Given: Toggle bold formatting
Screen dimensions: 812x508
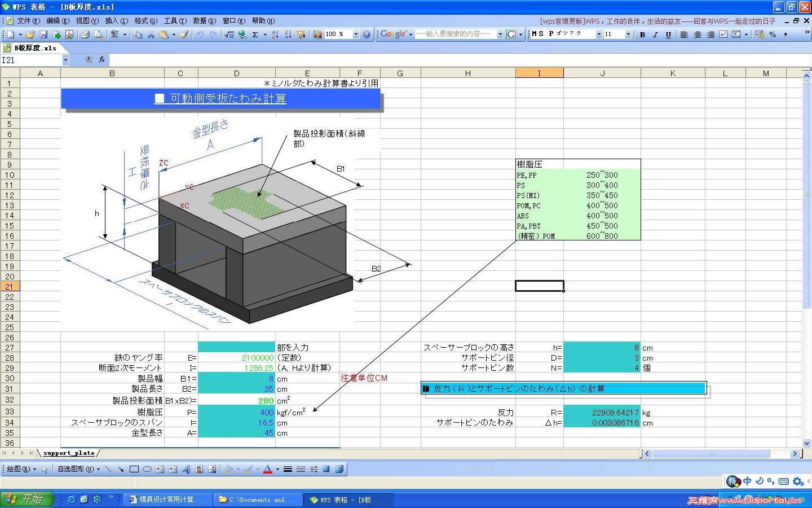Looking at the screenshot, I should pos(642,34).
